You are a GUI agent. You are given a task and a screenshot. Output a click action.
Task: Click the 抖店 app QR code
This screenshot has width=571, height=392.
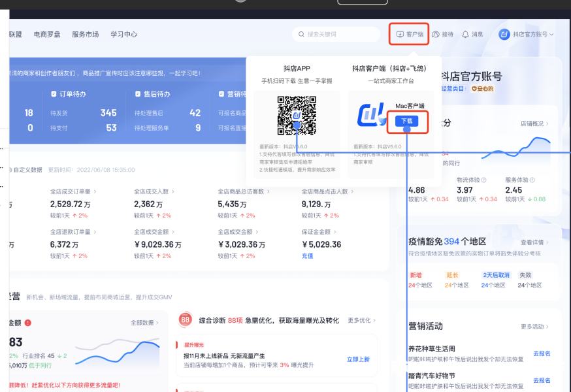tap(297, 116)
